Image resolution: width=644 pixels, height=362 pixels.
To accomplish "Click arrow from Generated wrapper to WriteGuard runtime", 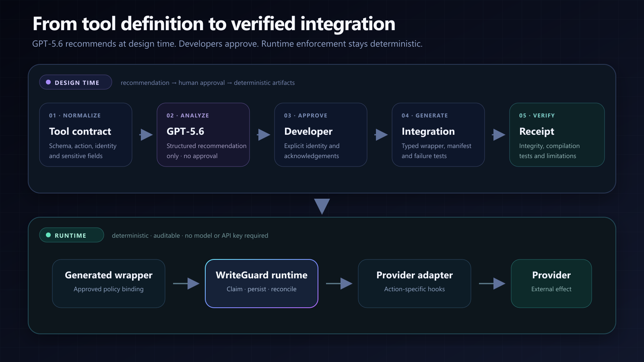I will (x=186, y=284).
